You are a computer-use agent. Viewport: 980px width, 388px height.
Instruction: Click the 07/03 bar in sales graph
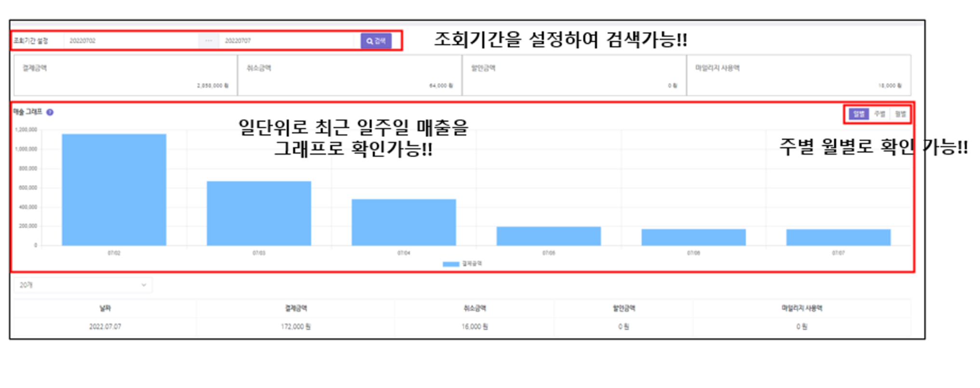point(259,213)
